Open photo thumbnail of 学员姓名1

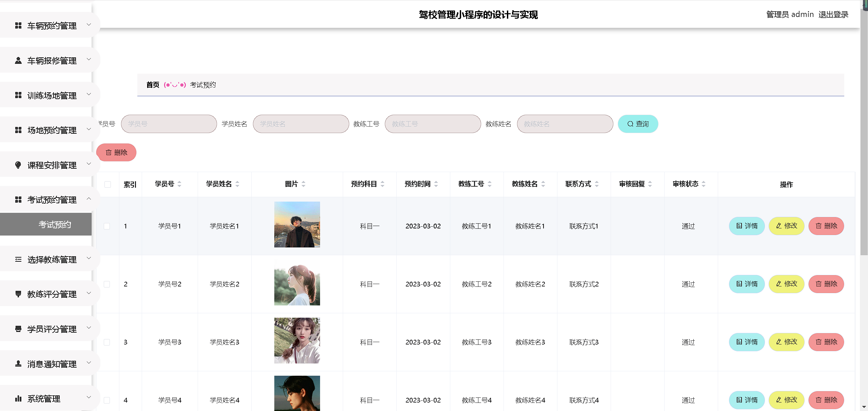(x=297, y=225)
